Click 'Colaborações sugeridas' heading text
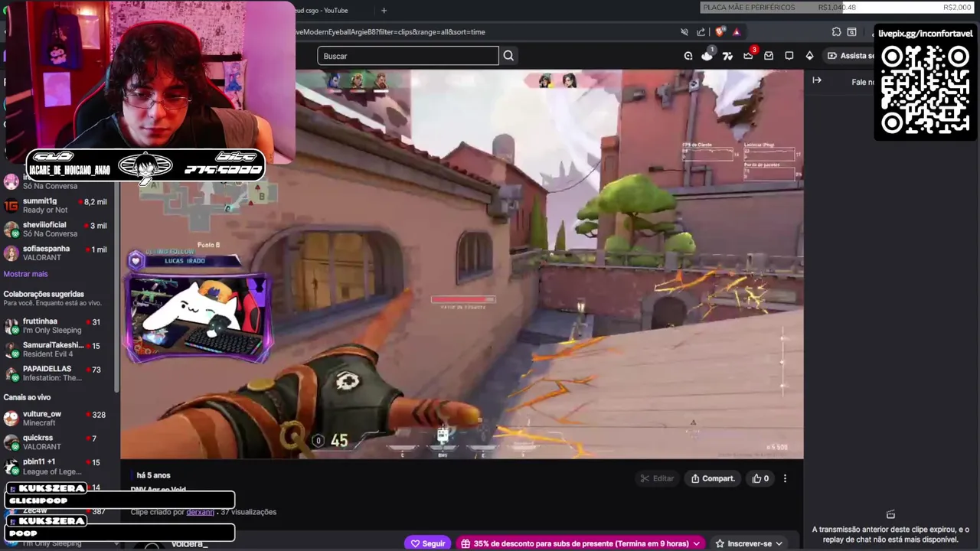Viewport: 980px width, 551px height. [44, 294]
